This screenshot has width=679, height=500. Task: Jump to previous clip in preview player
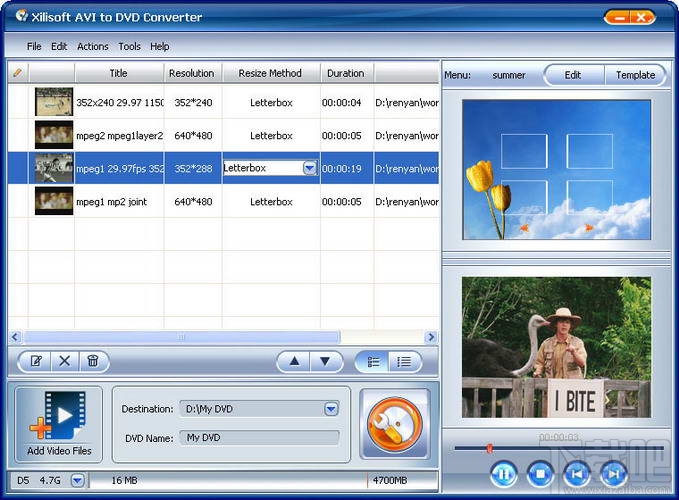click(x=577, y=474)
